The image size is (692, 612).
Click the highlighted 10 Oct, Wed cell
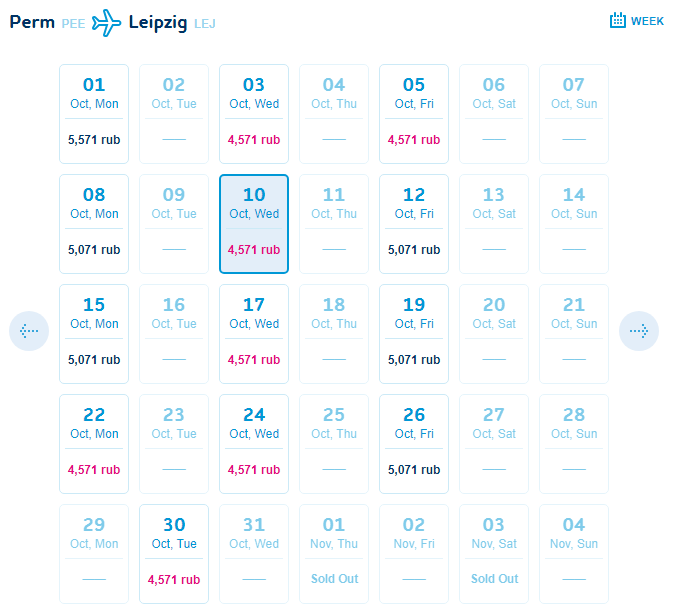(254, 224)
